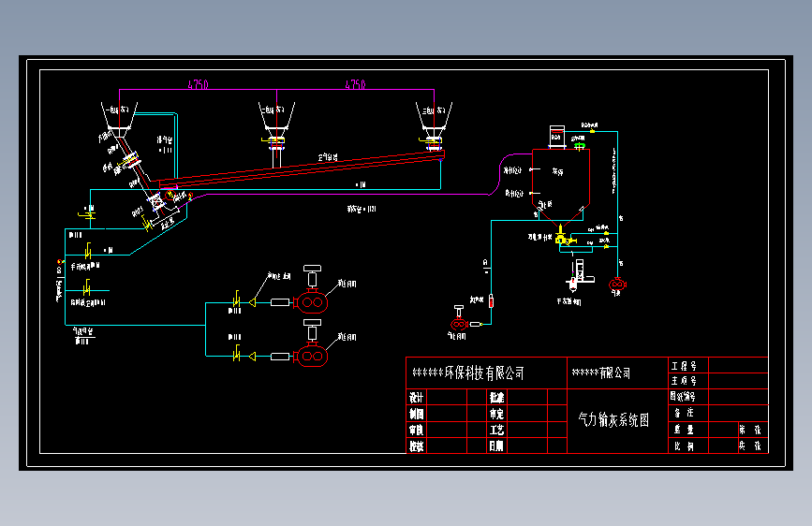
Task: Click the 批准 label in title block
Action: [496, 397]
